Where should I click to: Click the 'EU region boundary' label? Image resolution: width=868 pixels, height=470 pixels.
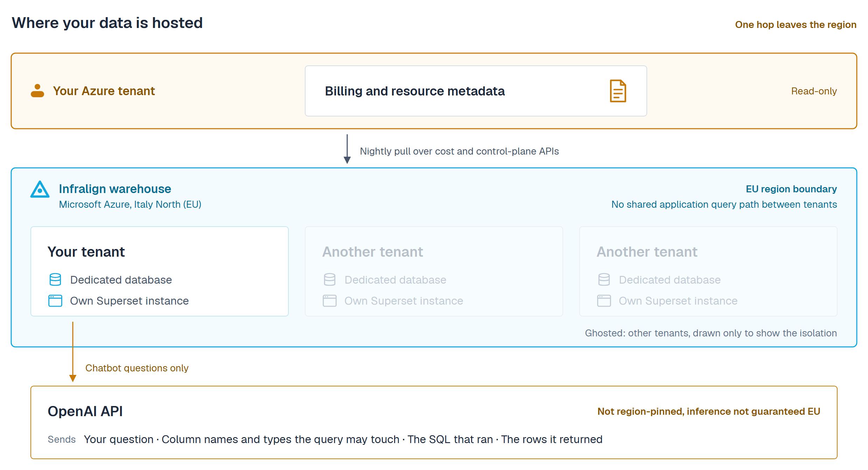coord(791,189)
